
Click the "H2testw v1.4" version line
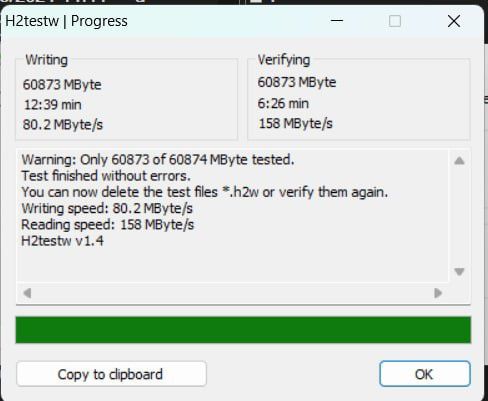tap(62, 241)
